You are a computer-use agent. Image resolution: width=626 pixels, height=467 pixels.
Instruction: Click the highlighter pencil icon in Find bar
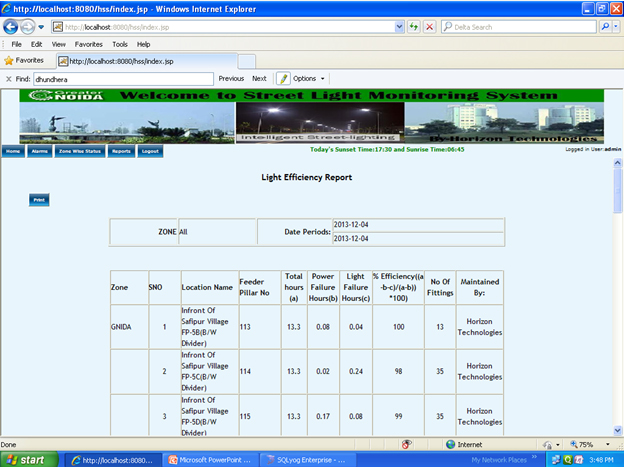[284, 77]
